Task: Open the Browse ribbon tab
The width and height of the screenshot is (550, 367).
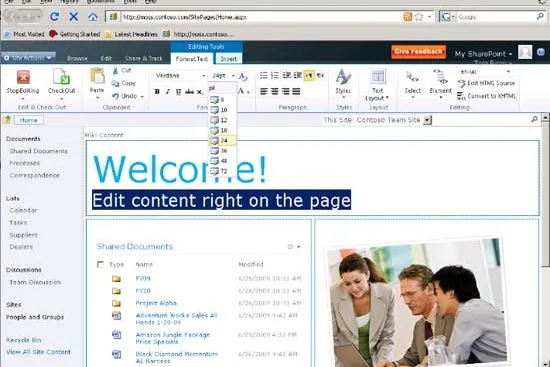Action: 77,59
